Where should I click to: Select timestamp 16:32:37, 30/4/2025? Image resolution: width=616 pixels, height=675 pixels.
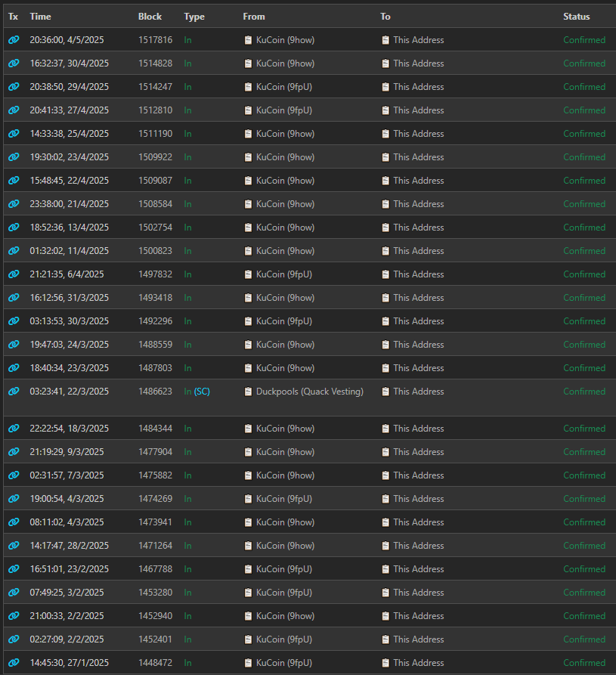70,63
